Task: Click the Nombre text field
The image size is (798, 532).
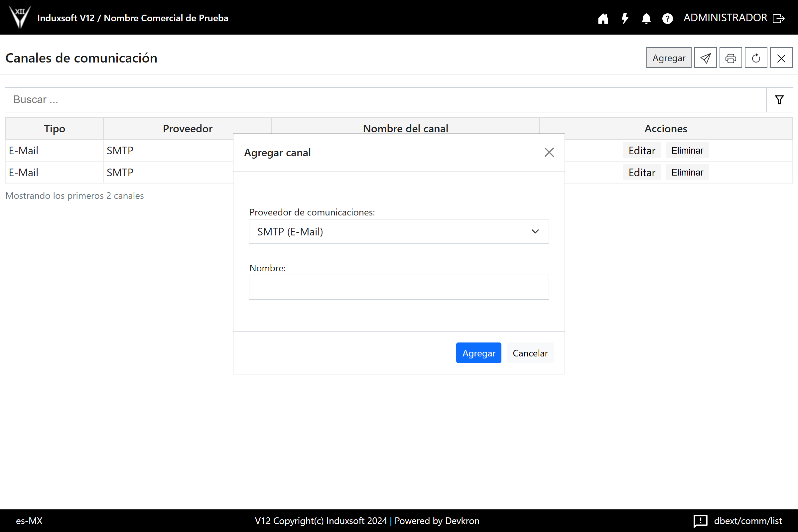Action: click(x=399, y=287)
